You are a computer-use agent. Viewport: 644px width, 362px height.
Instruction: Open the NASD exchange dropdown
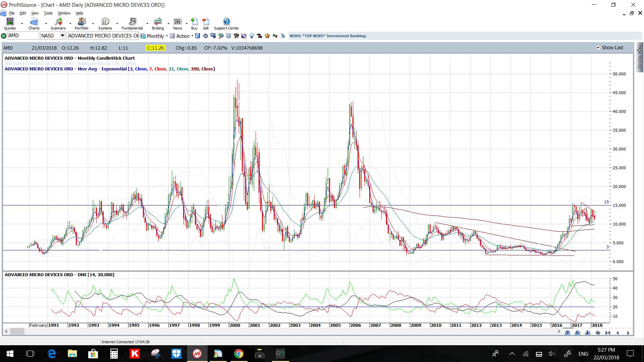pos(62,36)
